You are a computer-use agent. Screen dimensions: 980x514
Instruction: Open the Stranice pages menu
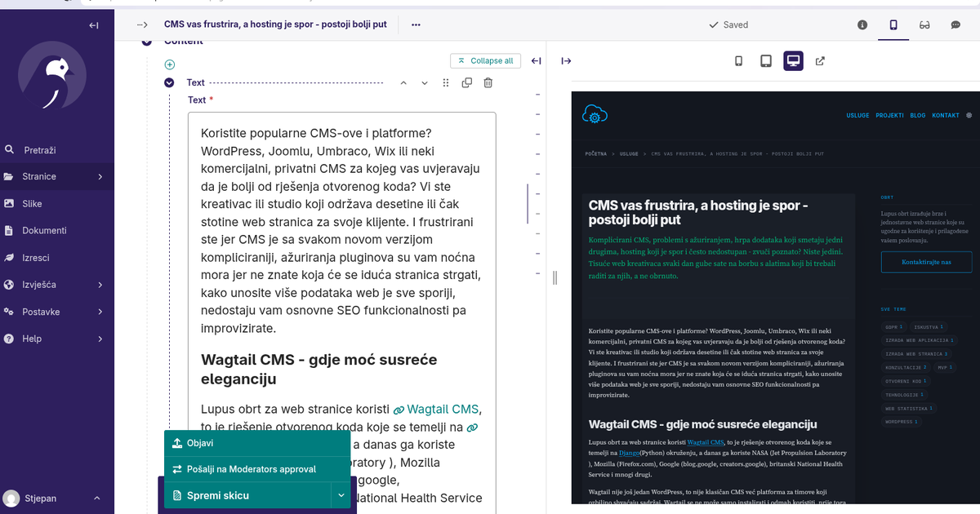coord(57,176)
